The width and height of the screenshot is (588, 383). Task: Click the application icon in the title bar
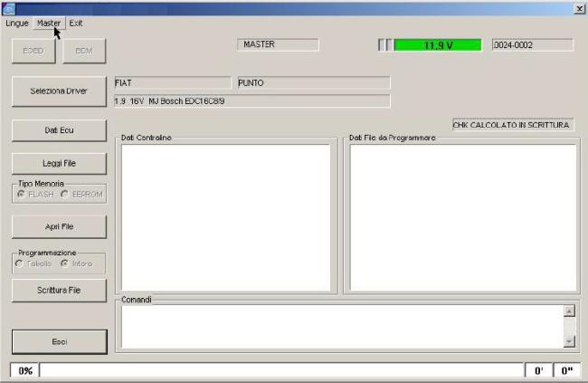(x=9, y=8)
